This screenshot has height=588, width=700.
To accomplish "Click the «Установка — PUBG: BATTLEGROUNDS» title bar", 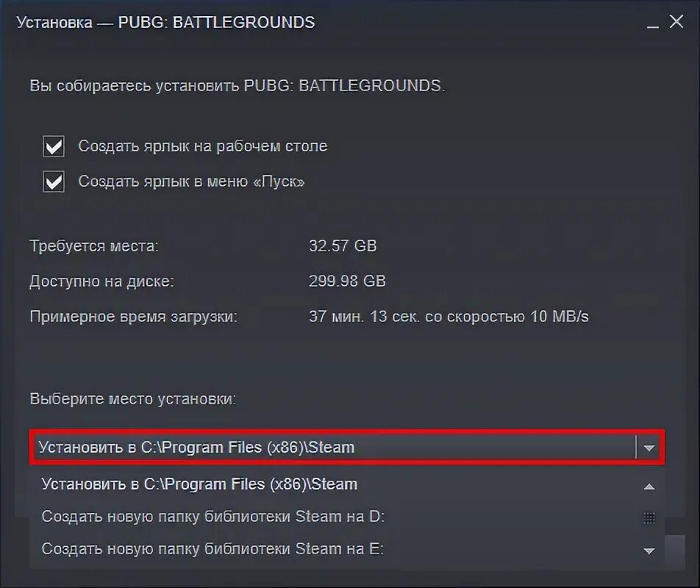I will (165, 22).
